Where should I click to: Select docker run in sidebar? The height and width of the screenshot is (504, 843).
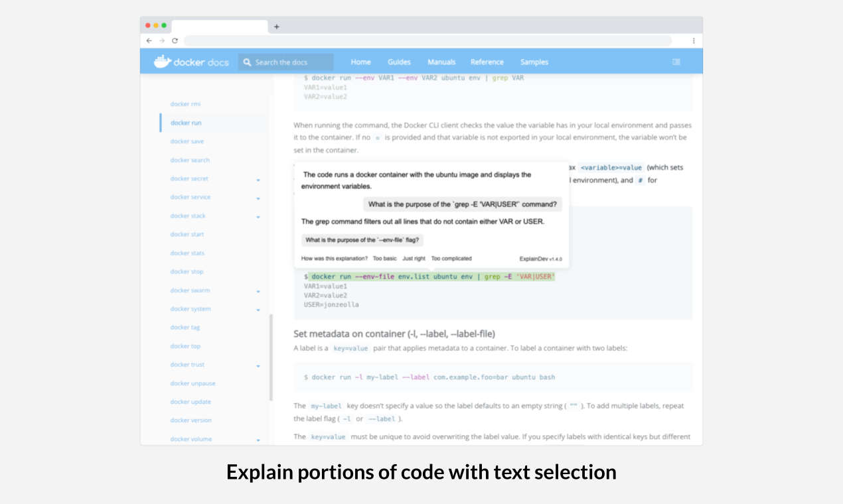tap(186, 123)
